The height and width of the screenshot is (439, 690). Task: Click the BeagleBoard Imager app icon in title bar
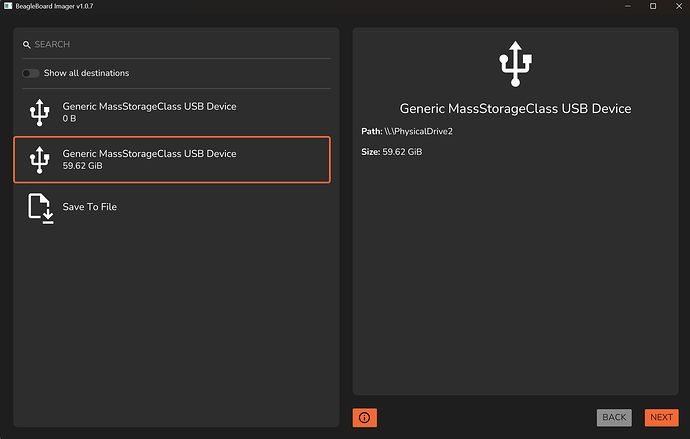pyautogui.click(x=8, y=6)
